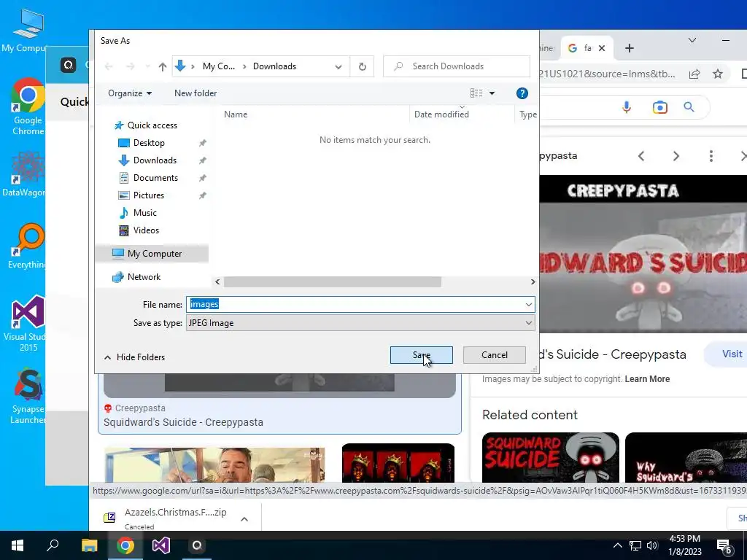Click the My Co... breadcrumb in address bar
The width and height of the screenshot is (747, 560).
219,66
